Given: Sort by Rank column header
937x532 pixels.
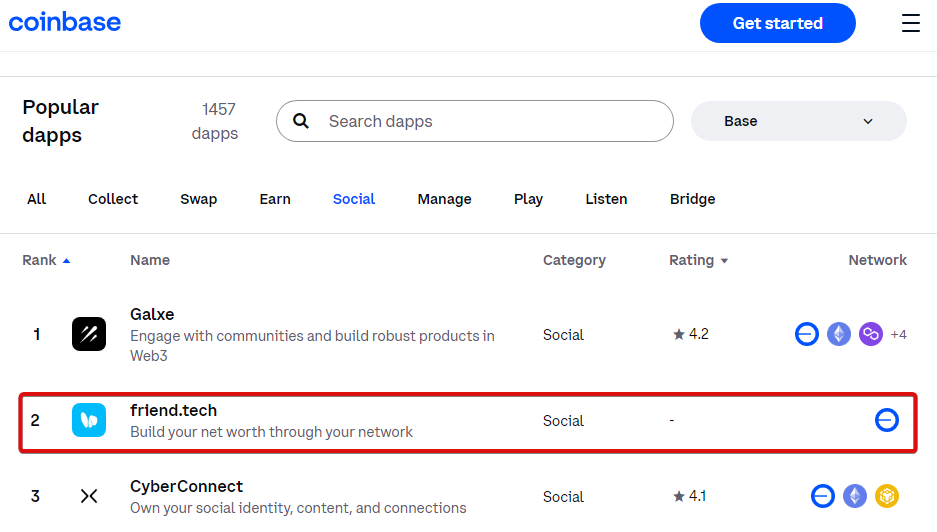Looking at the screenshot, I should 46,260.
